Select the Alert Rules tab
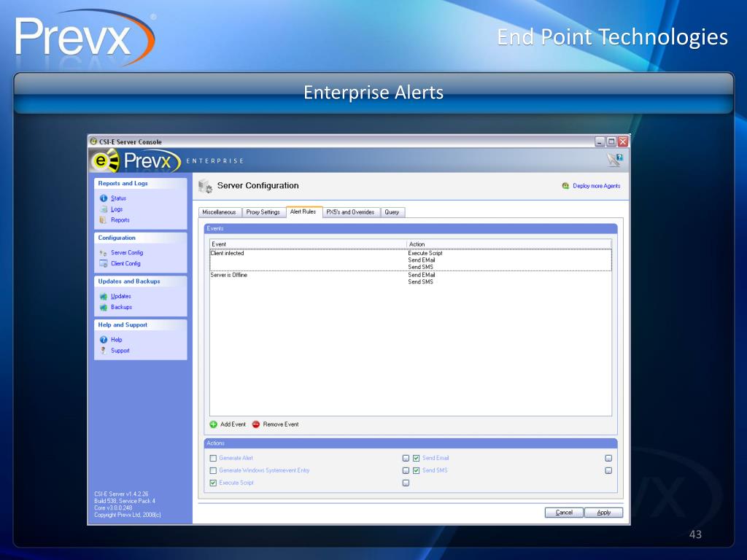 (x=303, y=212)
